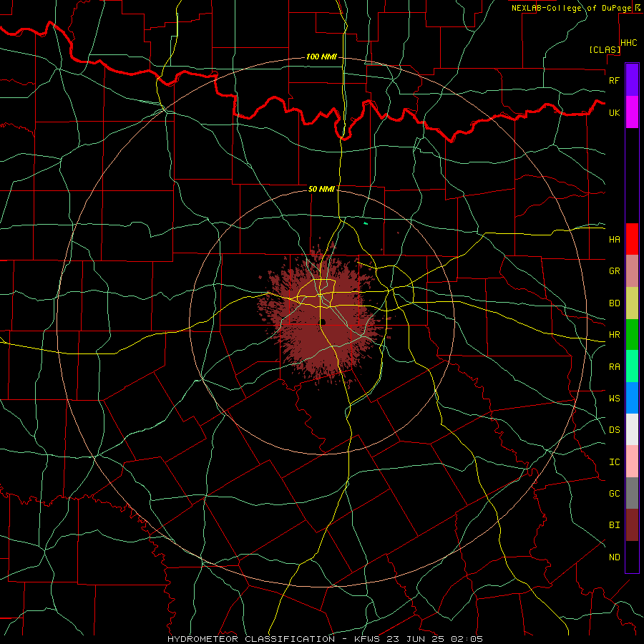The height and width of the screenshot is (644, 644).
Task: Click the HA red legend swatch
Action: point(632,239)
